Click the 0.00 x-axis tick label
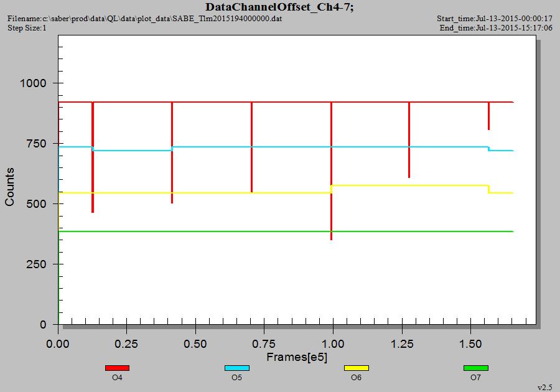Viewport: 560px width, 392px height. coord(58,344)
